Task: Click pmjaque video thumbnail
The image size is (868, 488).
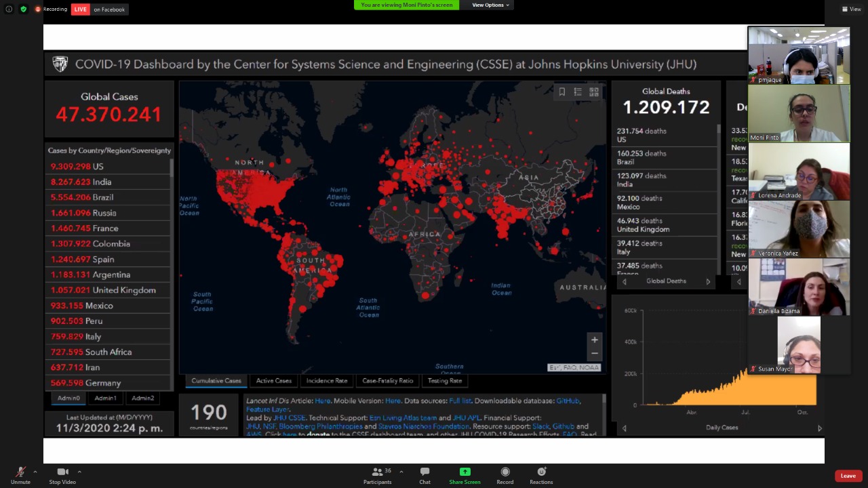Action: pos(799,56)
